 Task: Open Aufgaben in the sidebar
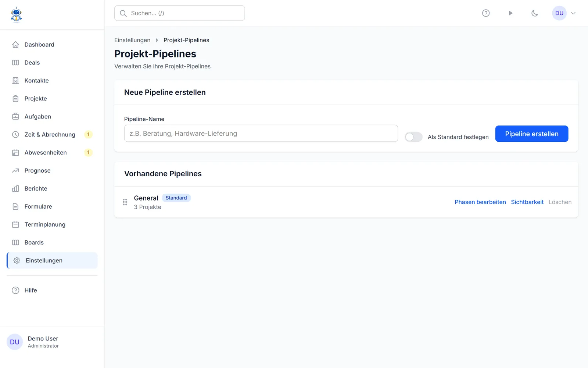[52, 117]
